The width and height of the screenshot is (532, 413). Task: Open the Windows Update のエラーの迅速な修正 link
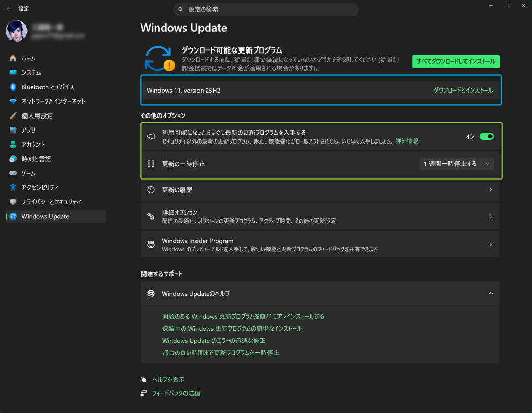pos(214,341)
